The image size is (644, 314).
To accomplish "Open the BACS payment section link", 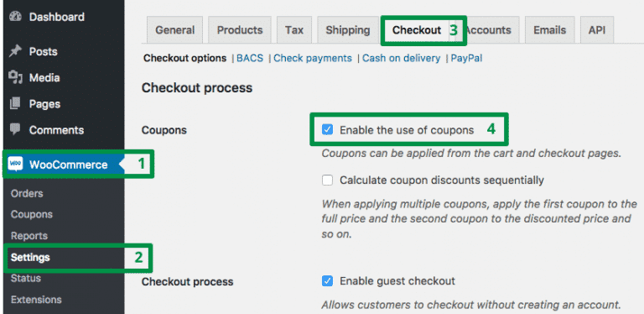I will coord(250,59).
